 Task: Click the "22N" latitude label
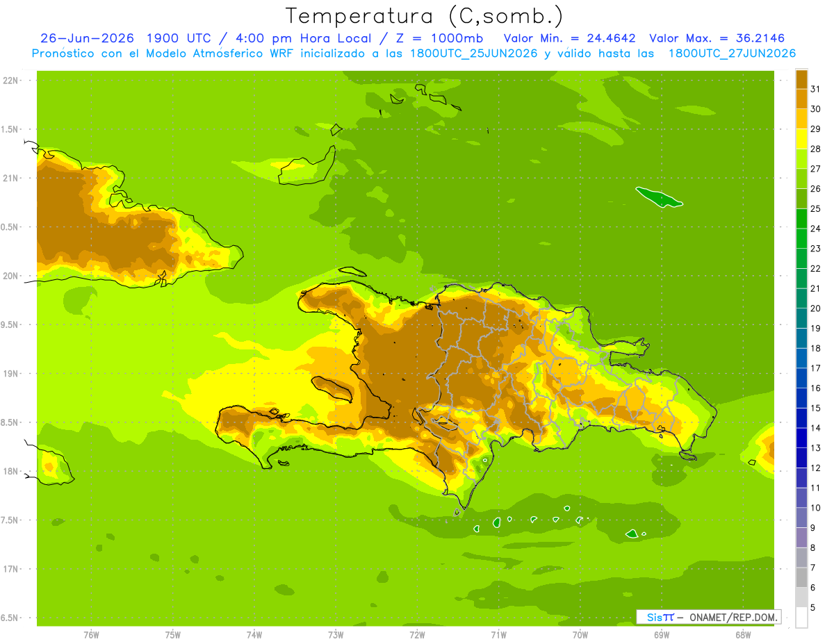click(10, 81)
